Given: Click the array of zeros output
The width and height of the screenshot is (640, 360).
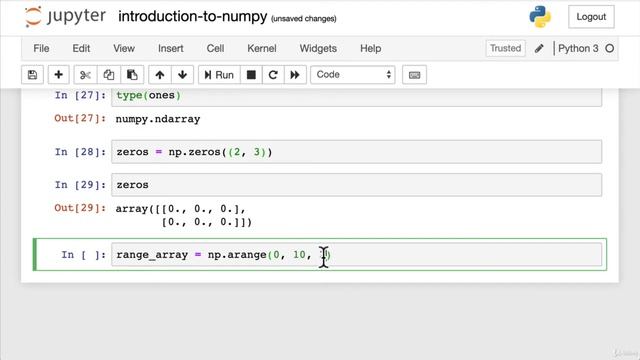Looking at the screenshot, I should [x=184, y=216].
